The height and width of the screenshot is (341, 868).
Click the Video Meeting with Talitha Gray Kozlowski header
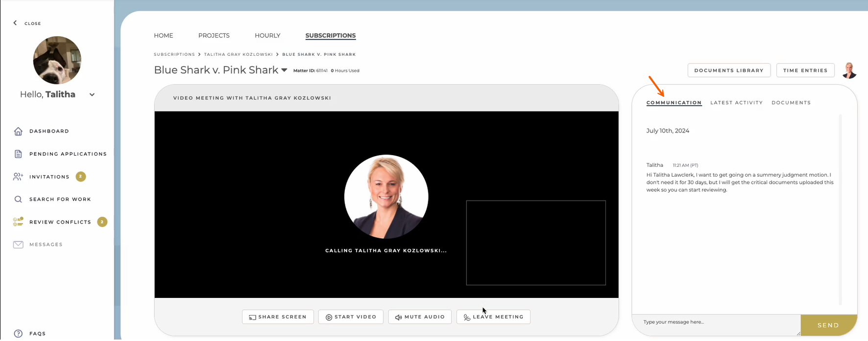point(252,98)
